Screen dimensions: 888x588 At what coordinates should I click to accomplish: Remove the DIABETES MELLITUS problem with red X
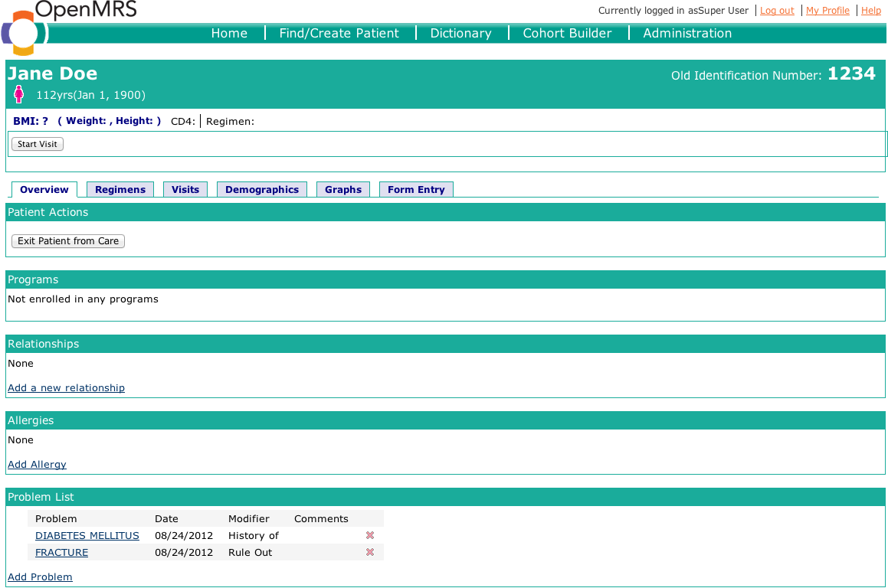(x=370, y=536)
